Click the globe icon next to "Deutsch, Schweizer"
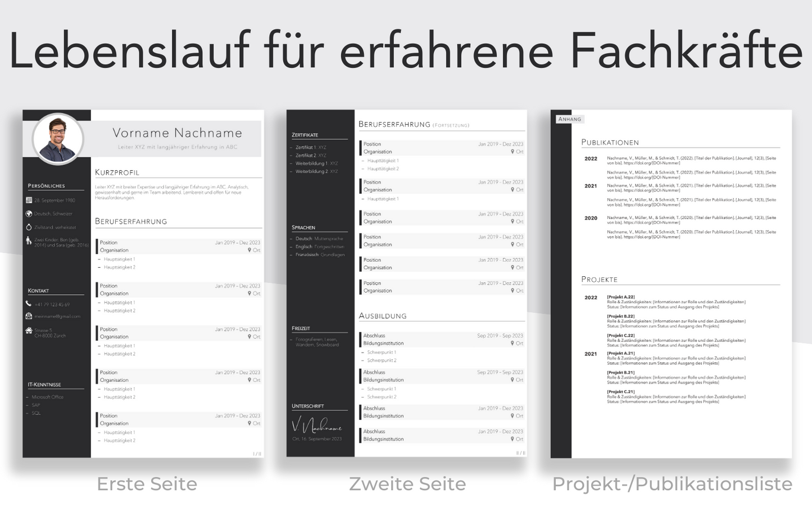 [x=29, y=213]
